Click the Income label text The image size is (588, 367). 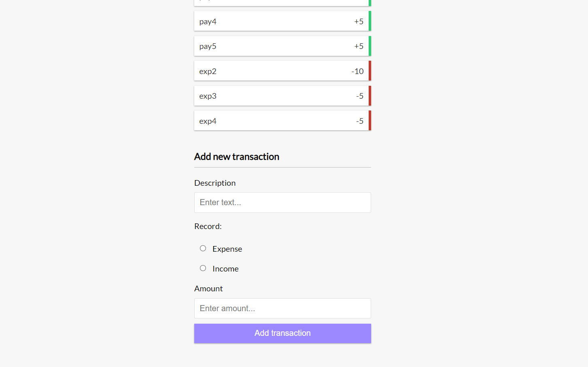(x=225, y=268)
